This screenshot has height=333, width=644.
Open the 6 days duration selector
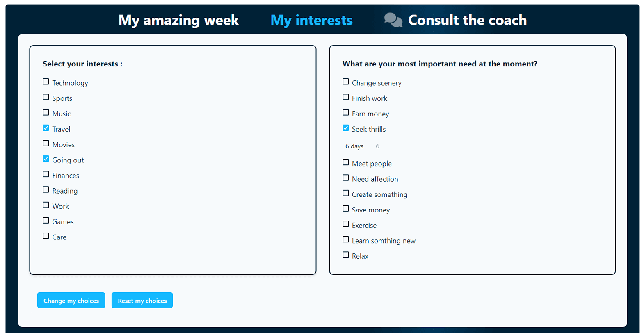click(354, 146)
